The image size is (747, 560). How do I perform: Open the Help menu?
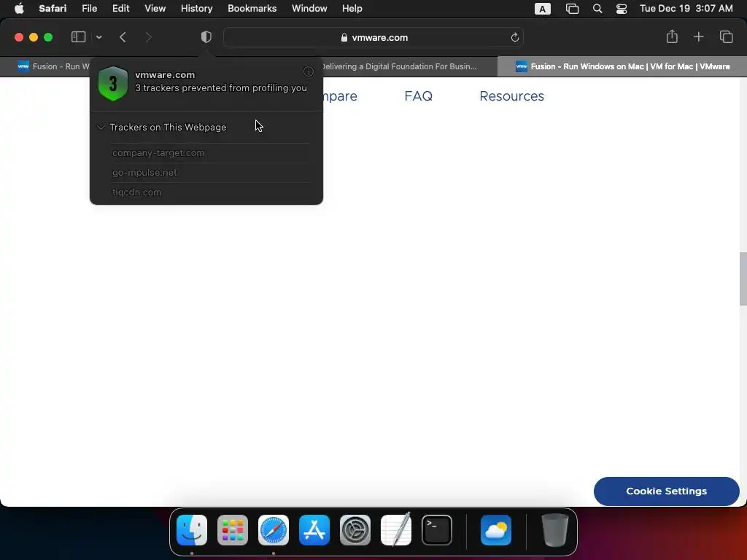point(352,9)
